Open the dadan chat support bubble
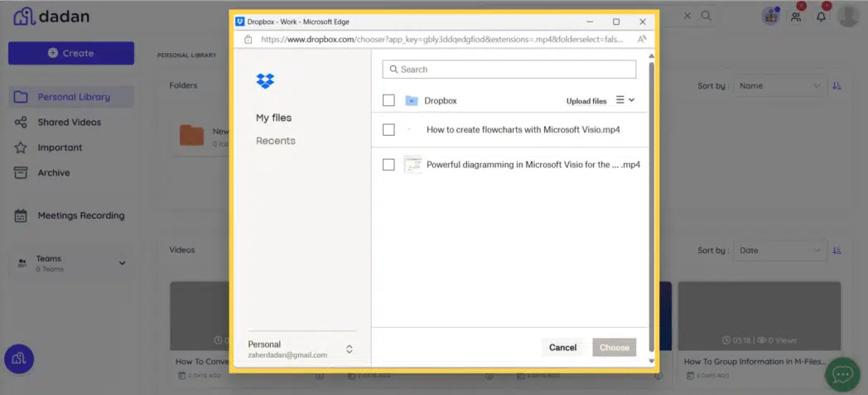 [841, 374]
